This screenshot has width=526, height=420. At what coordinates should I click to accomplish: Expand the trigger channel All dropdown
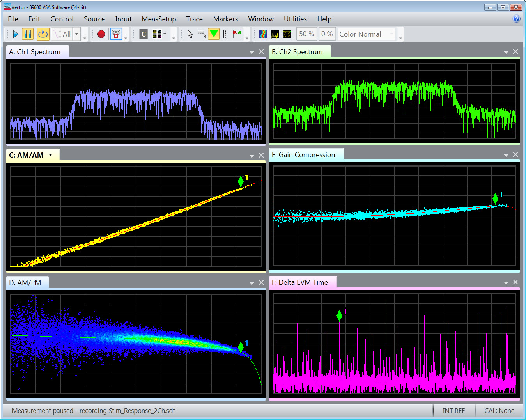tap(76, 34)
